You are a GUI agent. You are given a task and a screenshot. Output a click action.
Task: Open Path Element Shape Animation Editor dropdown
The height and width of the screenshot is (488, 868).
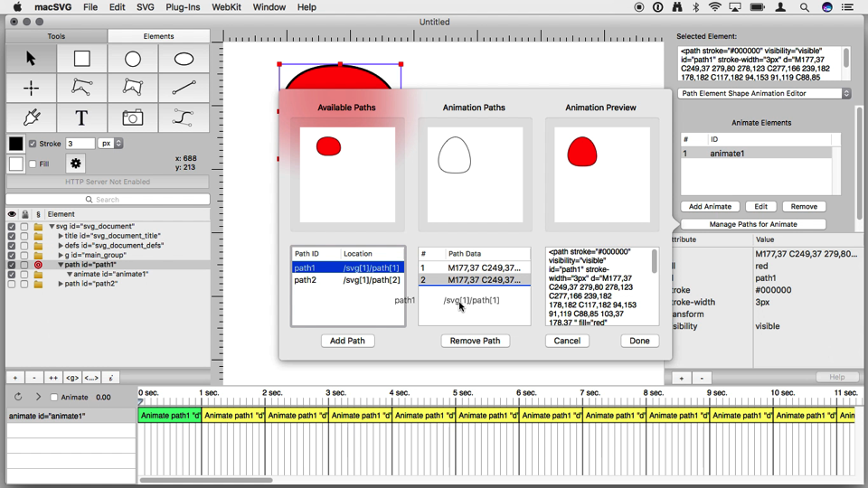764,94
